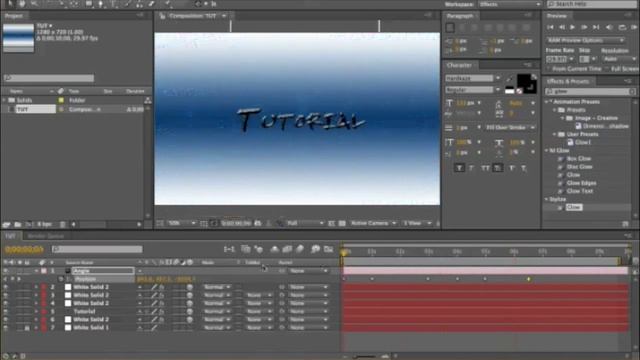Open the Composition TUT viewer tab
The width and height of the screenshot is (640, 360).
193,16
